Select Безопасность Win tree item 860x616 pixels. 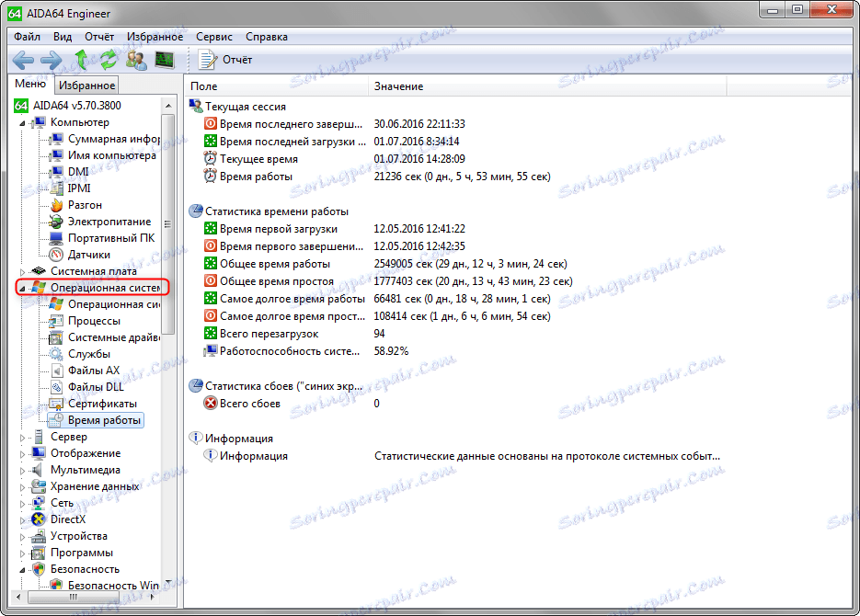tap(113, 586)
